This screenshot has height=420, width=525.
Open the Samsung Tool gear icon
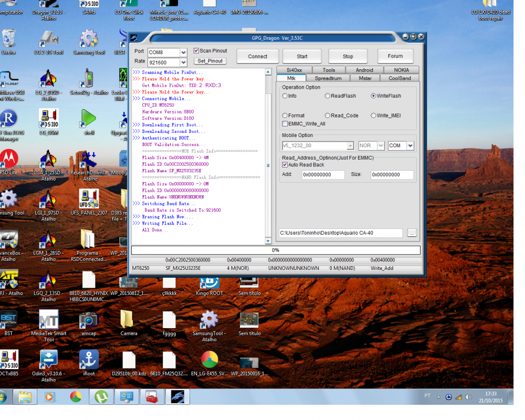[x=89, y=39]
